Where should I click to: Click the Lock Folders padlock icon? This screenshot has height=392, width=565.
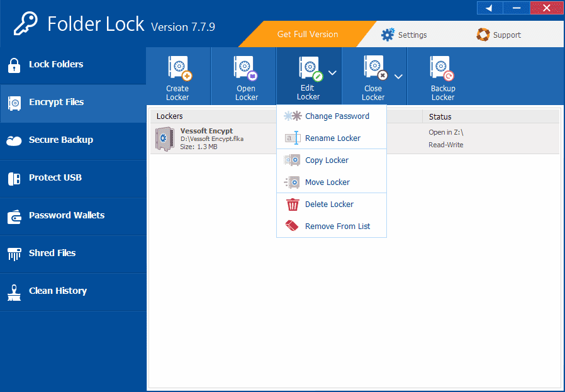14,65
